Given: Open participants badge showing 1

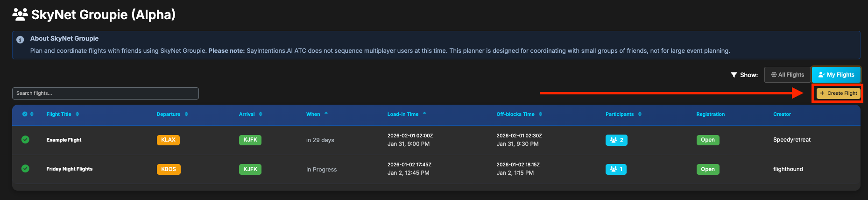Looking at the screenshot, I should [x=616, y=169].
